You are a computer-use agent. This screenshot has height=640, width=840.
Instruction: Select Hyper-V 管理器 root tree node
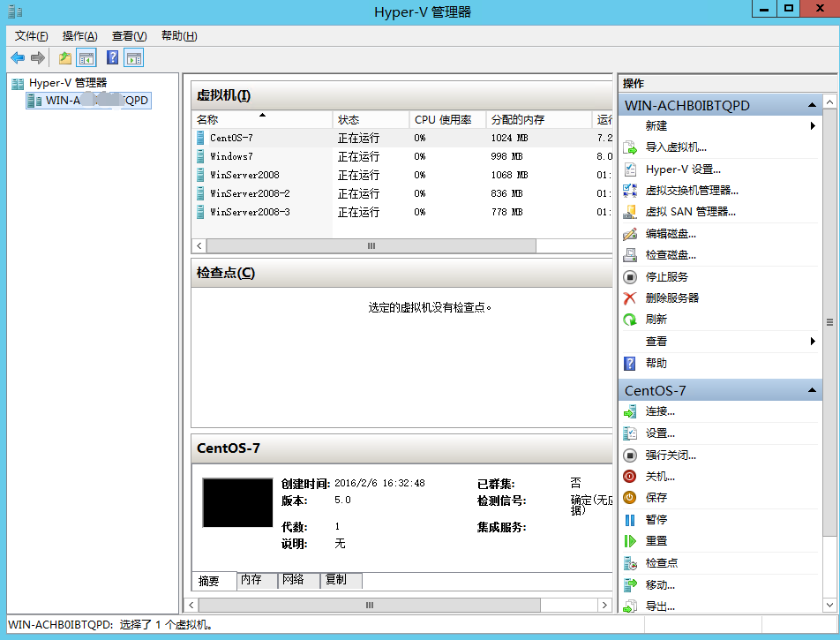point(67,83)
